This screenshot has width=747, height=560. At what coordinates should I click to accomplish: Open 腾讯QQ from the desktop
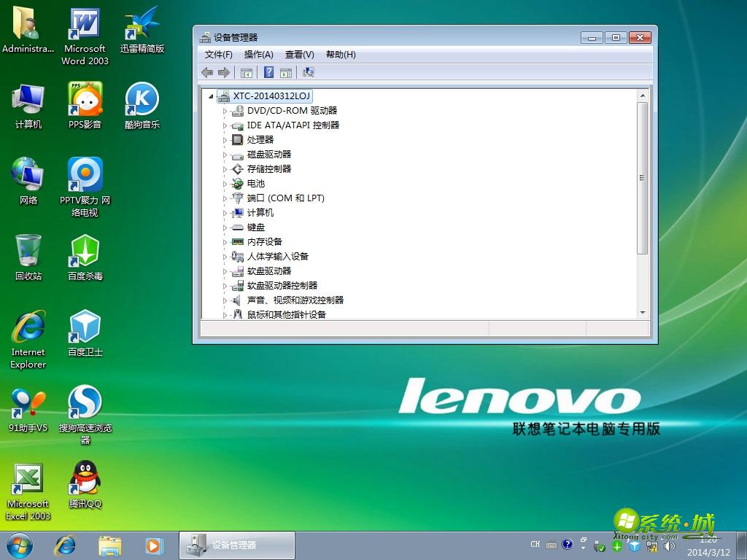tap(85, 481)
